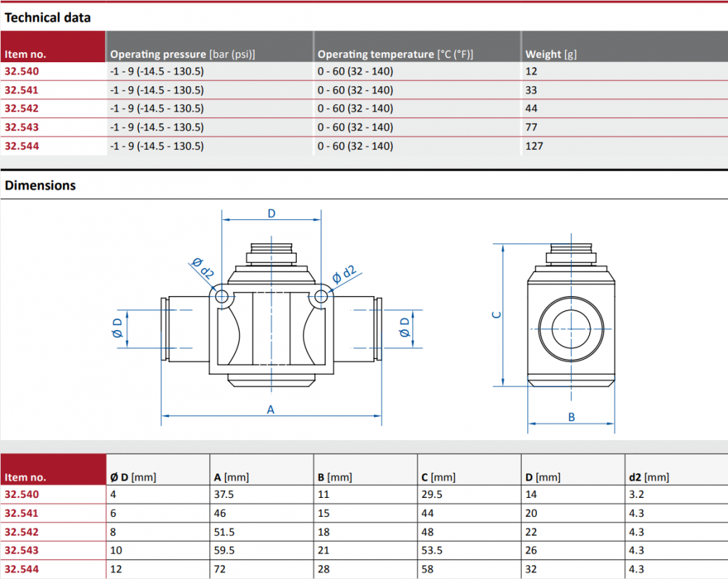
Task: Click item 32.542 in Dimensions table
Action: click(22, 532)
